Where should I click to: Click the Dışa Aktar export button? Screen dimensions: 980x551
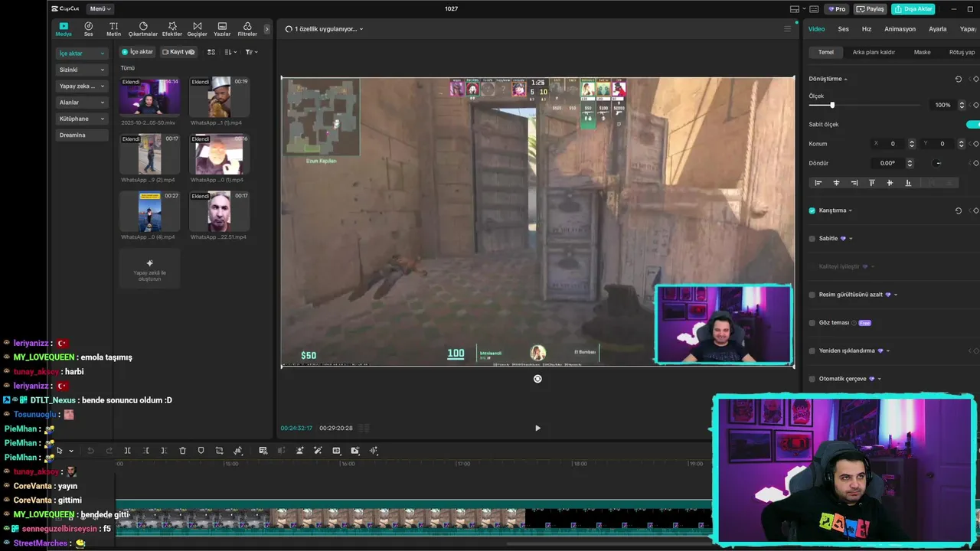pyautogui.click(x=913, y=9)
